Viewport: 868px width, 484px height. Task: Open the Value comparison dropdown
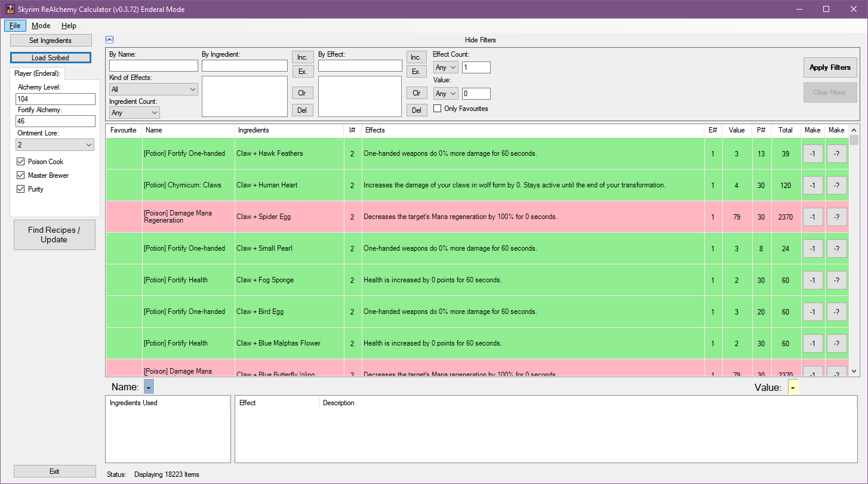coord(446,94)
